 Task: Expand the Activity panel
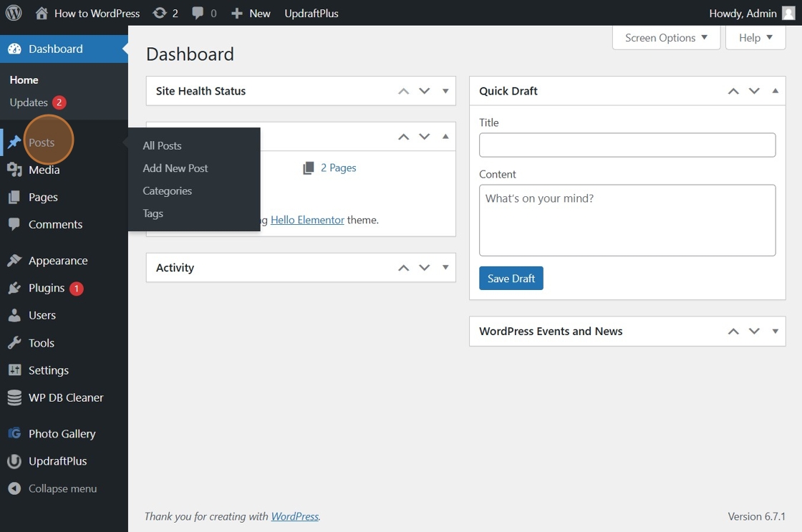(x=445, y=268)
